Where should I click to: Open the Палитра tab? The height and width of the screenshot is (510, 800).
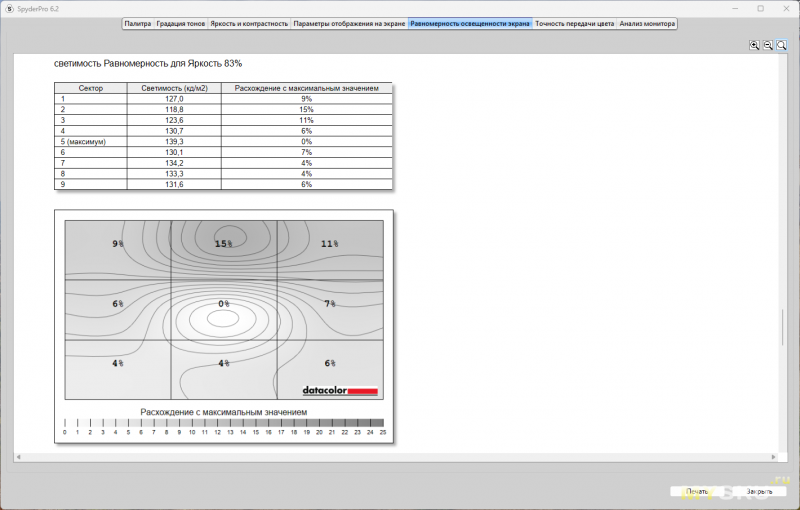137,23
